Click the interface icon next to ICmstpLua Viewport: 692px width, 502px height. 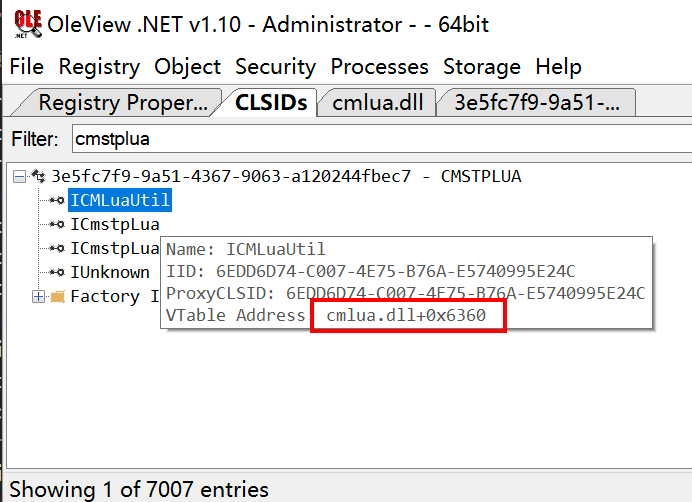pyautogui.click(x=57, y=224)
